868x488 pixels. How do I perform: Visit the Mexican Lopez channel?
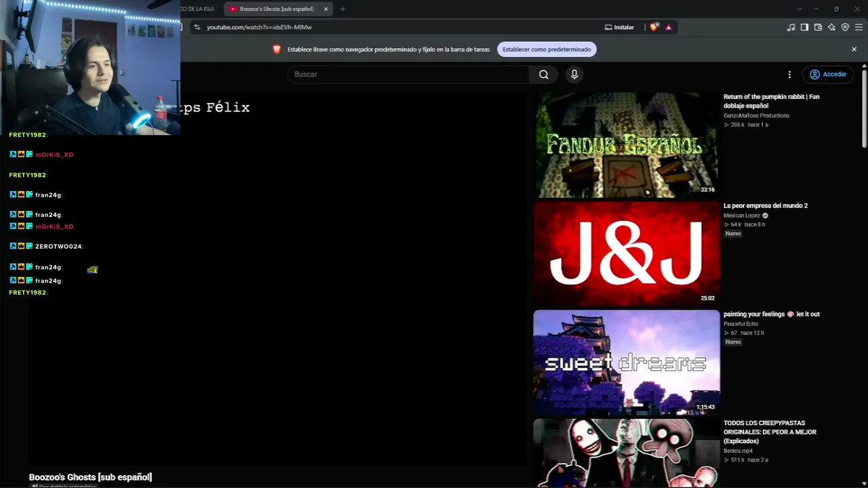point(742,216)
